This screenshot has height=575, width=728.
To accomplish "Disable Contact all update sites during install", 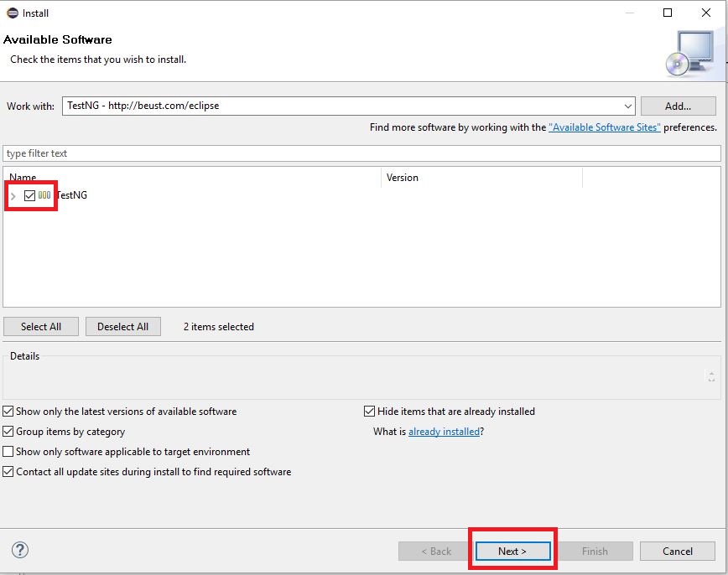I will click(8, 472).
